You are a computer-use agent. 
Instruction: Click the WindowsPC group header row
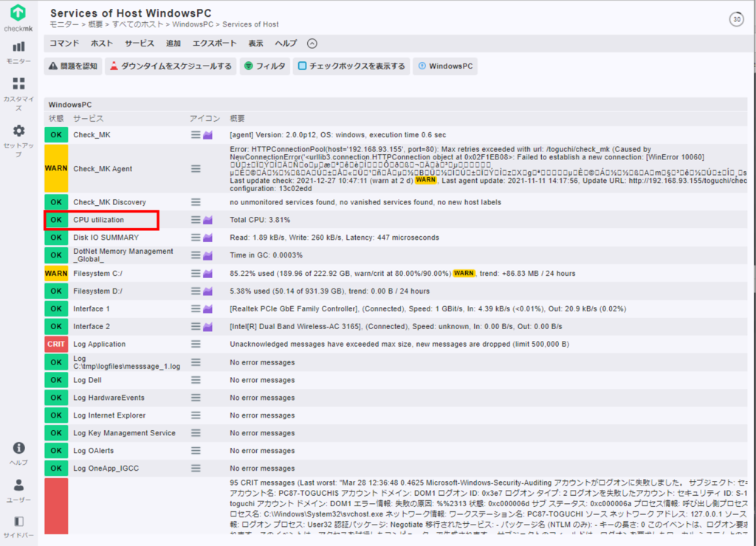pyautogui.click(x=396, y=105)
